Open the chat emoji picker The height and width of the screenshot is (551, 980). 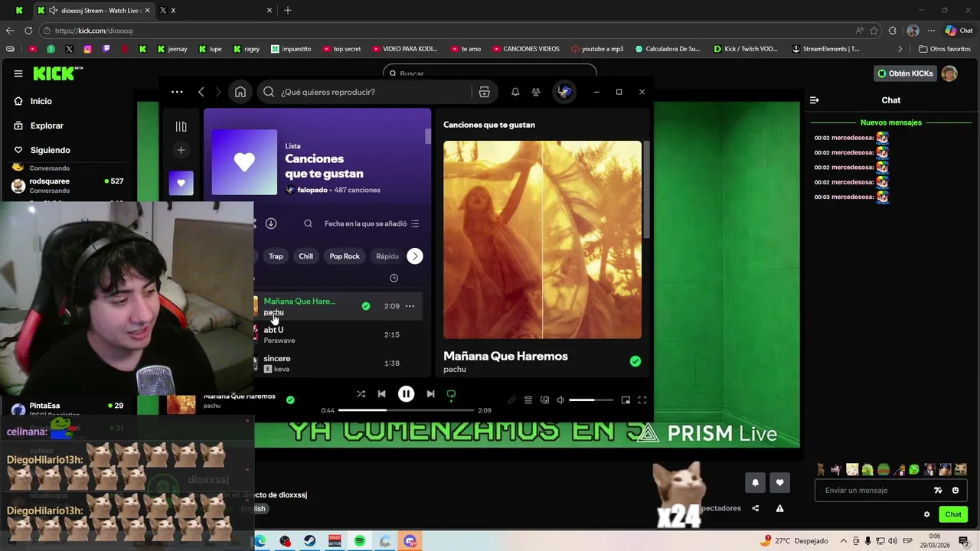coord(955,491)
